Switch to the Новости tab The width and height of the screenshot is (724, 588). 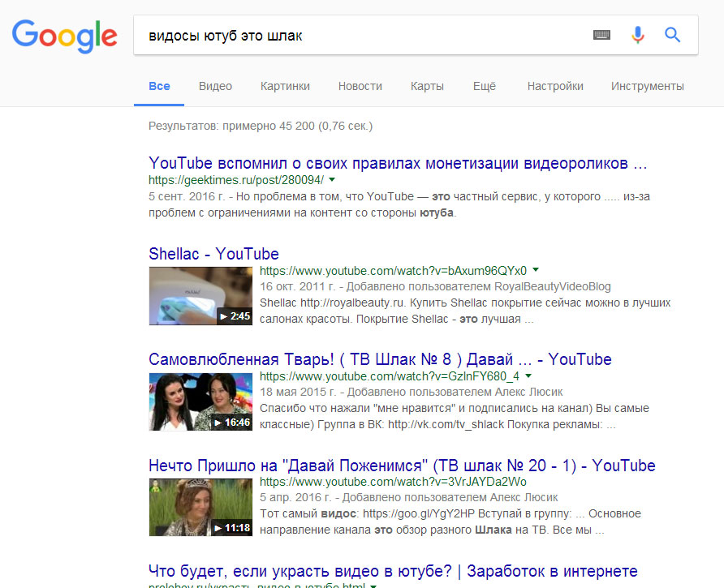coord(360,86)
